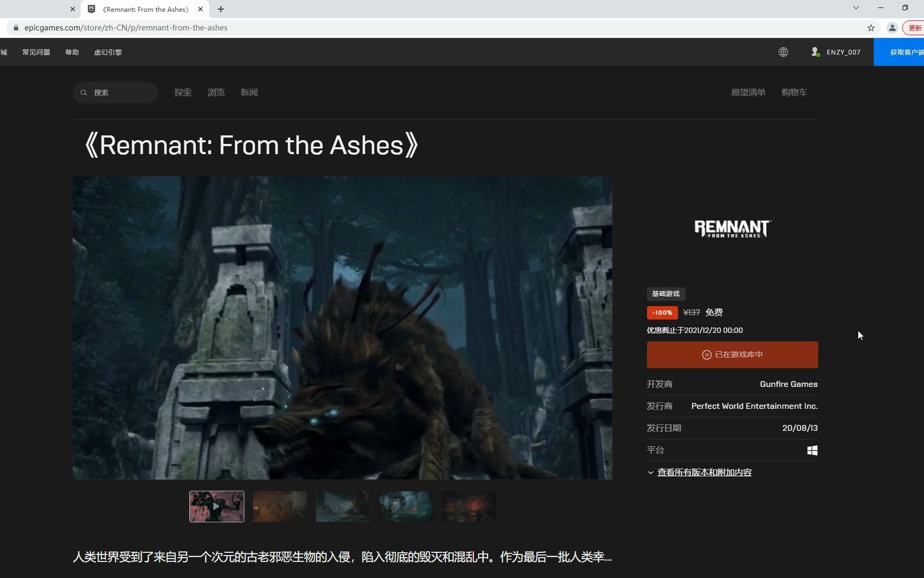The width and height of the screenshot is (924, 578).
Task: Focus the 搜索 search input field
Action: click(x=115, y=93)
